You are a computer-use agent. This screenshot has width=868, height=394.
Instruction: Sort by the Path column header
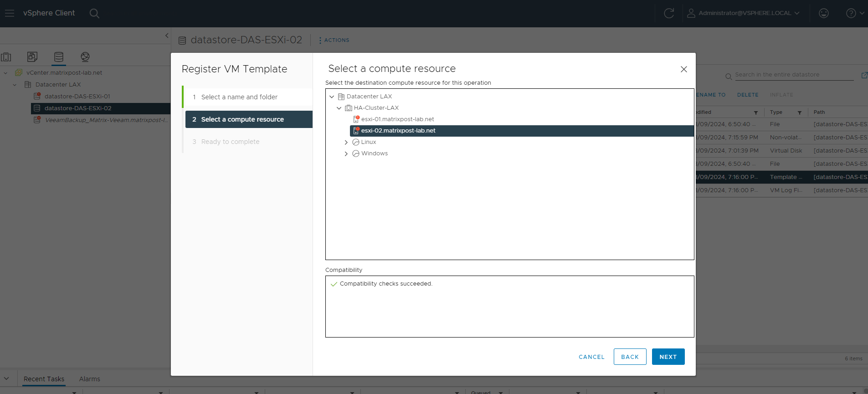[819, 112]
